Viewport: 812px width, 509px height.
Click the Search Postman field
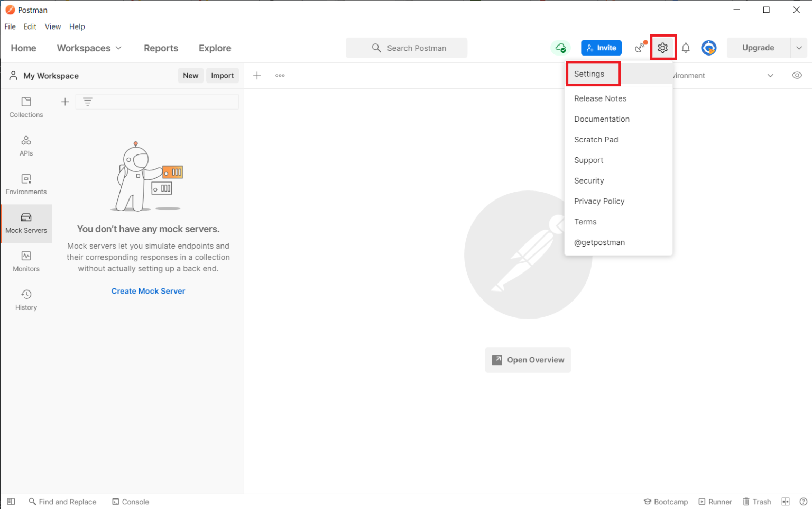407,48
